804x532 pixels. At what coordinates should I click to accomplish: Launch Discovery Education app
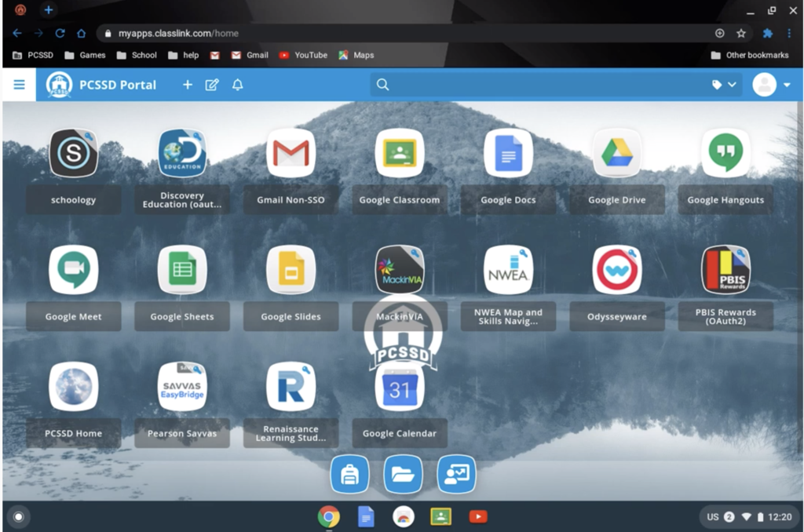(182, 153)
